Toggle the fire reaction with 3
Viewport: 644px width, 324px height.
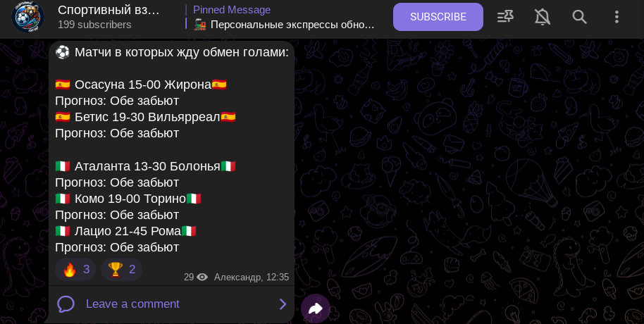75,269
